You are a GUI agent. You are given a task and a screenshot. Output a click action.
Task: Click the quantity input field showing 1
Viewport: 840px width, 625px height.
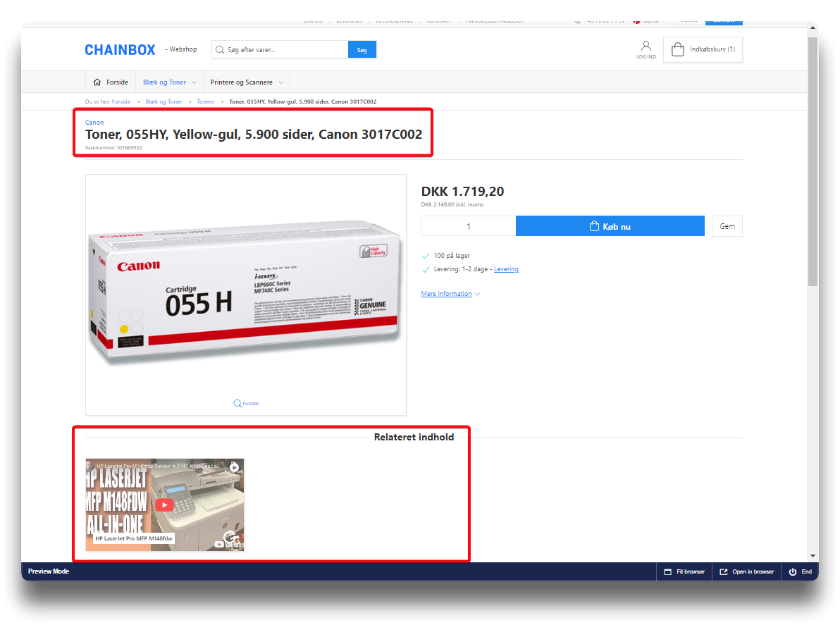click(468, 226)
